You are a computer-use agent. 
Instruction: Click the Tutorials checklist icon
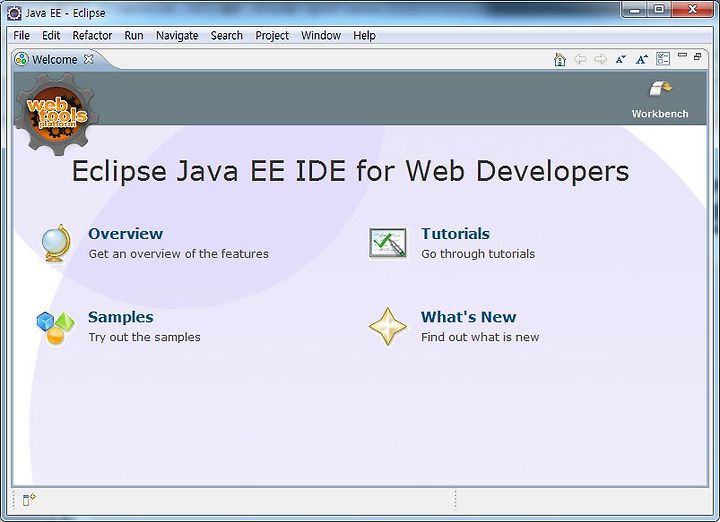[x=388, y=243]
